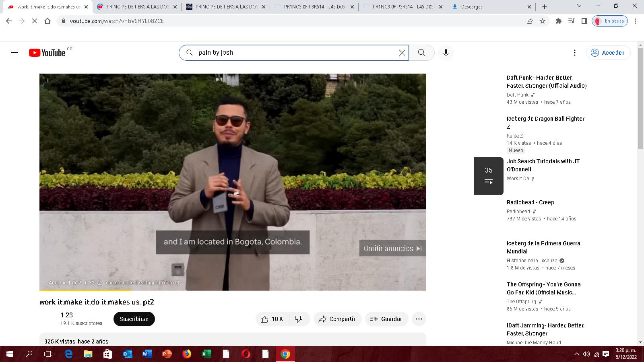Skip ad with Omitir anuncios
644x362 pixels.
pos(392,249)
